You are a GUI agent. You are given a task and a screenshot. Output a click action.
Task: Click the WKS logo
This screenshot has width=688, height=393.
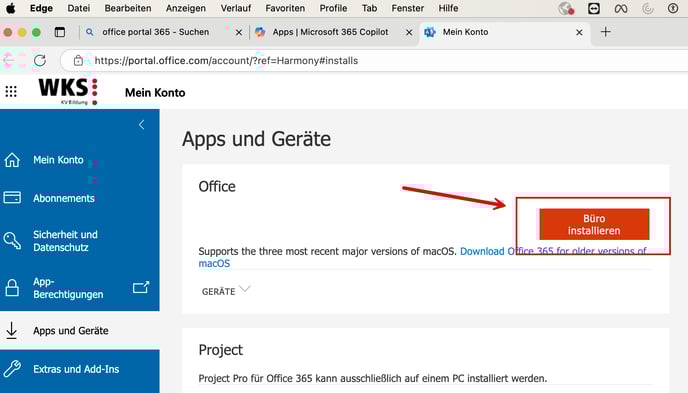point(68,91)
